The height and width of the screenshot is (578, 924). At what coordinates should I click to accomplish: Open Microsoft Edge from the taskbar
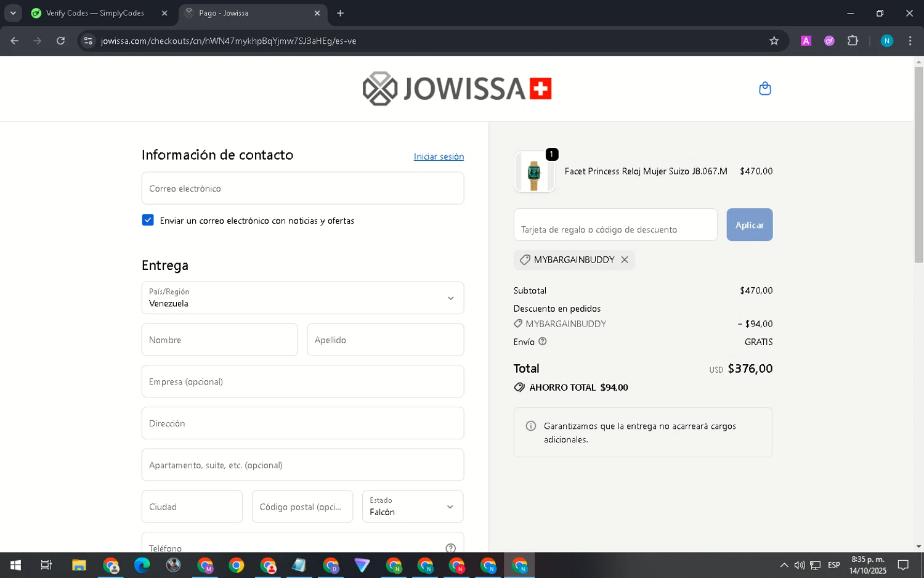(142, 565)
